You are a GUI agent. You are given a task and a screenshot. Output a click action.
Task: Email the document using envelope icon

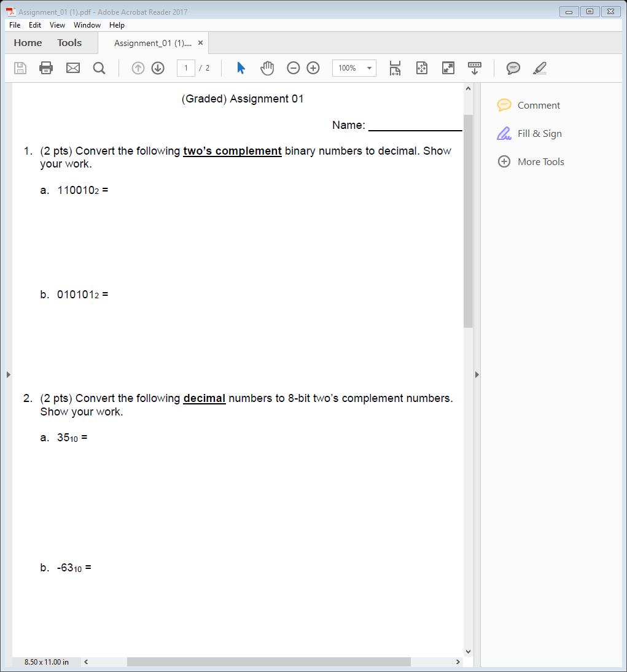pyautogui.click(x=72, y=68)
